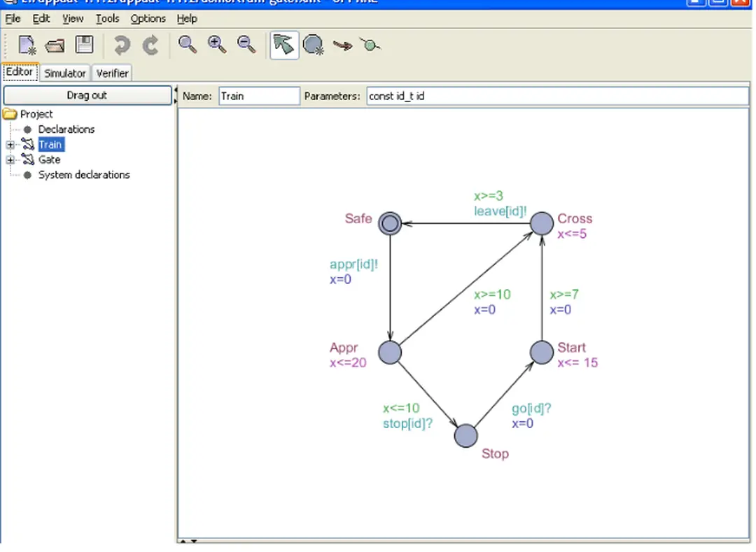Click the Redo arrow icon
The image size is (756, 552).
coord(150,45)
